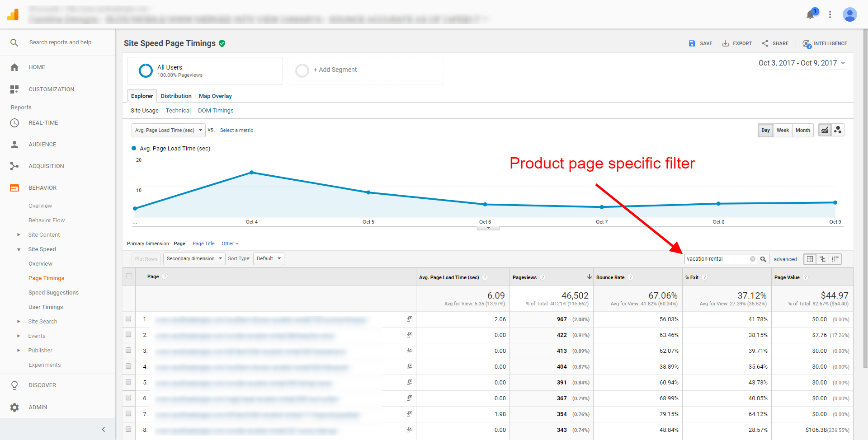Export the Site Speed report
This screenshot has width=868, height=440.
[737, 43]
